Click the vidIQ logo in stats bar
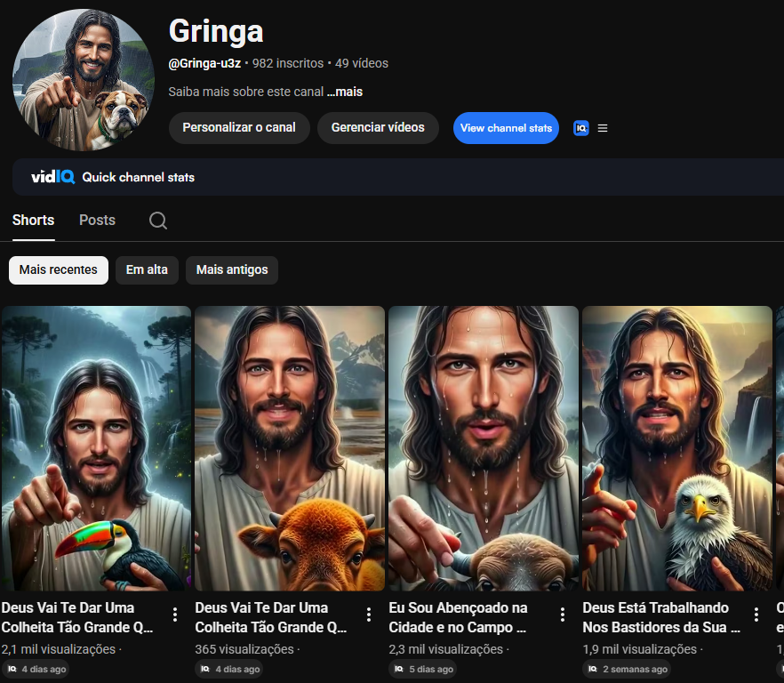Screen dimensions: 784x683 click(x=53, y=177)
